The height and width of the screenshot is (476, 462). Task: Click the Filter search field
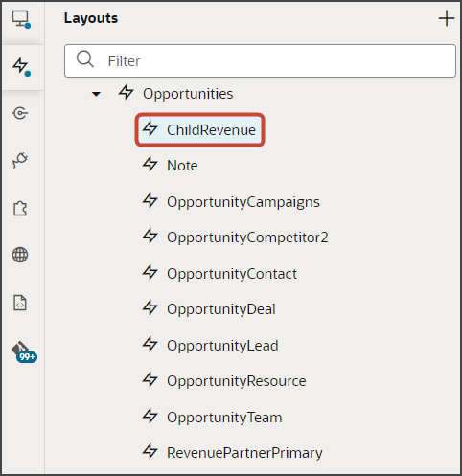[x=260, y=60]
